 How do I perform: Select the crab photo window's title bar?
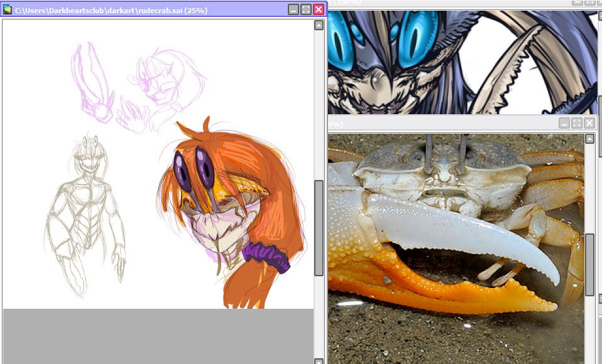point(440,123)
